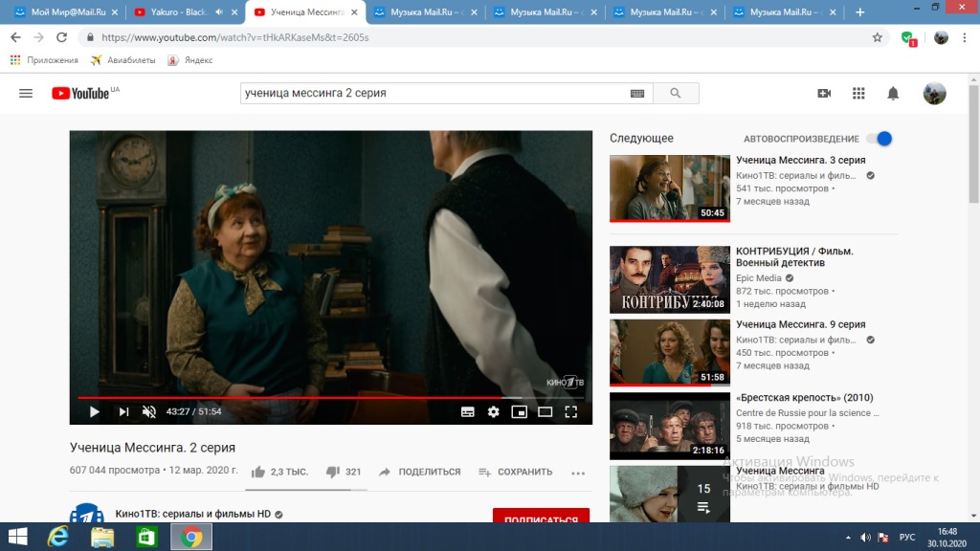Launch Internet Explorer from the taskbar
This screenshot has height=551, width=980.
[58, 537]
